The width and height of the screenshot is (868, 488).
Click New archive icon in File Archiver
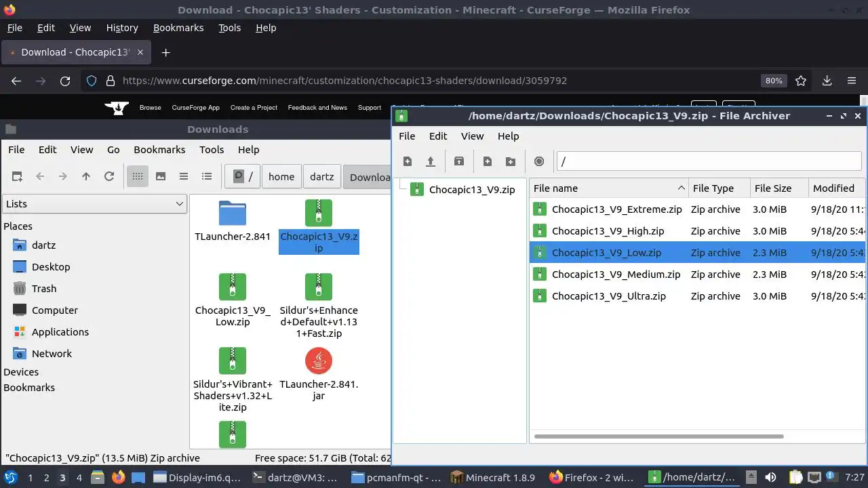pyautogui.click(x=408, y=161)
